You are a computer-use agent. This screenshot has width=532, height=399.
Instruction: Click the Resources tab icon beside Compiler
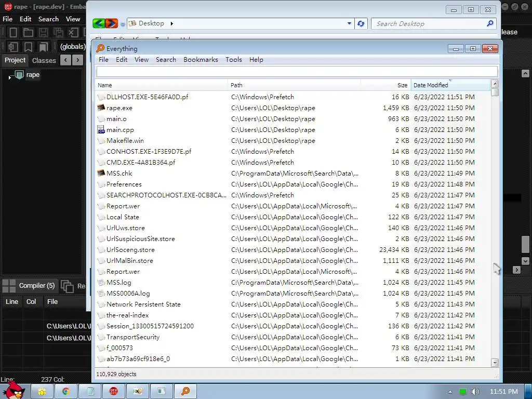[x=67, y=286]
